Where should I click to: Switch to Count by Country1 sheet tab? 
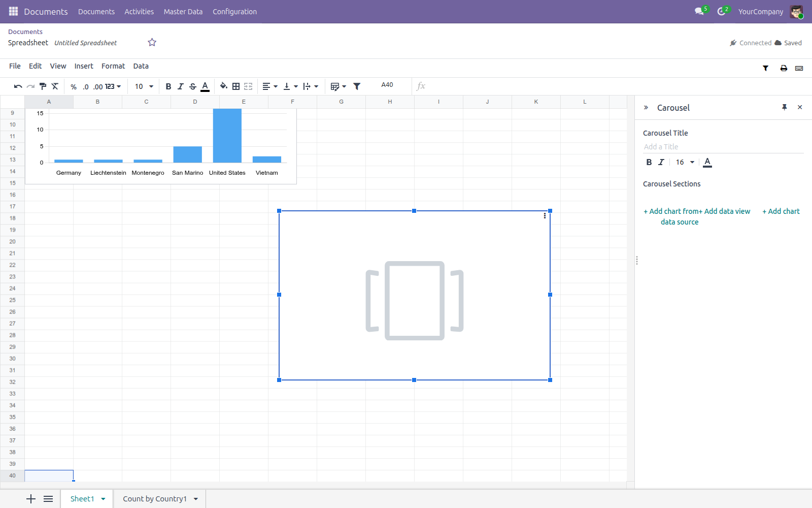[155, 499]
